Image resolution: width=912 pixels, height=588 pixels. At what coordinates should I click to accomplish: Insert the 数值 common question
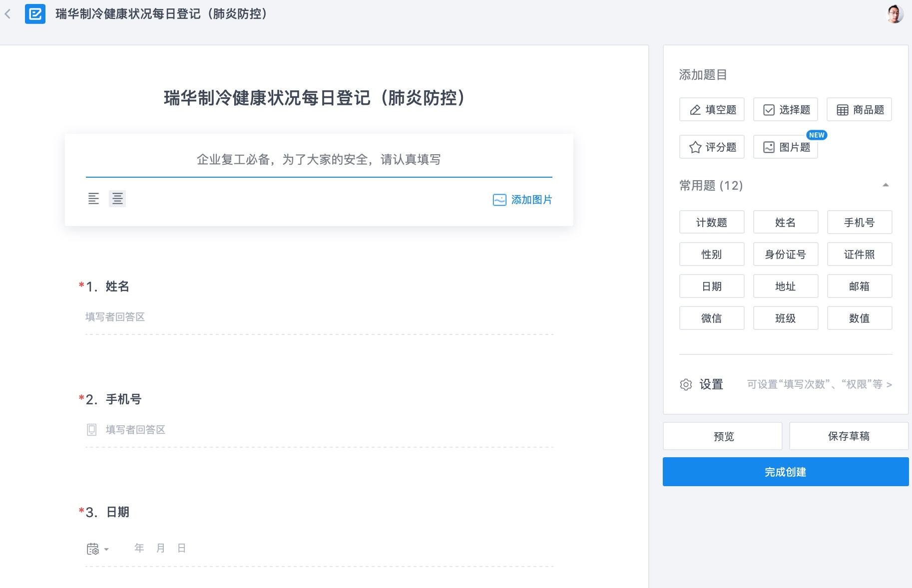coord(860,318)
